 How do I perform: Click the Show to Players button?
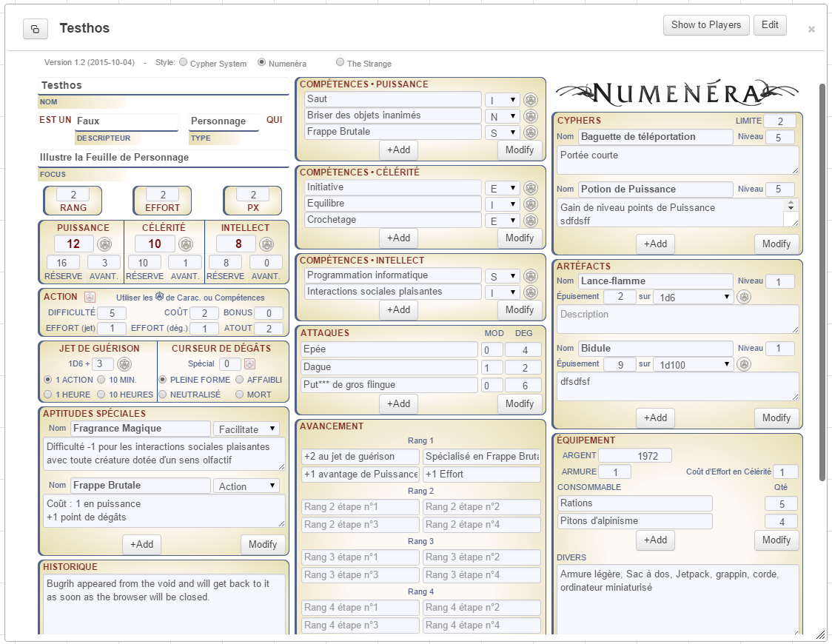click(x=706, y=25)
